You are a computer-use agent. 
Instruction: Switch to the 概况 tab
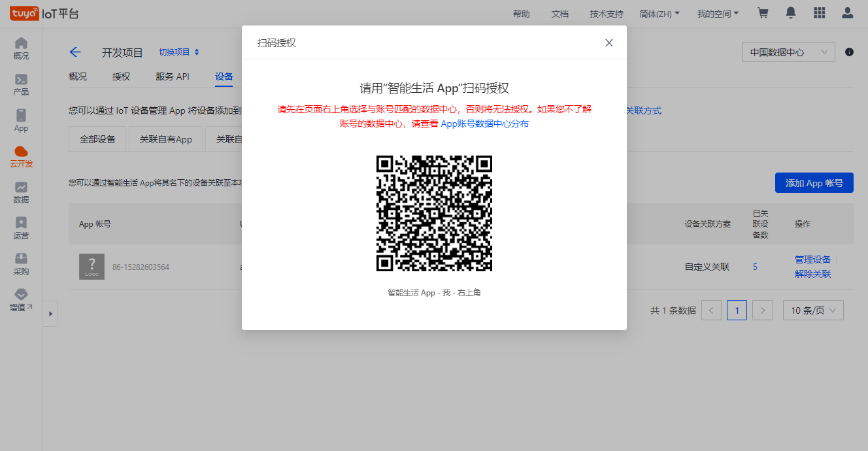78,76
